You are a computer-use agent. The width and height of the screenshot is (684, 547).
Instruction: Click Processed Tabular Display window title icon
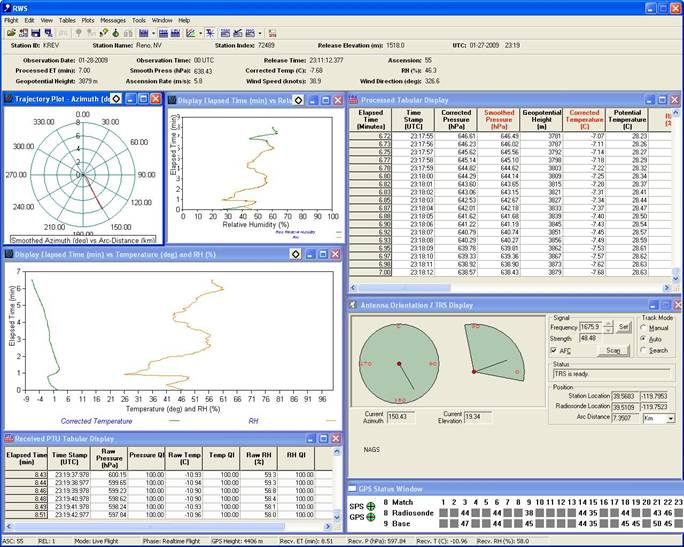click(x=353, y=100)
